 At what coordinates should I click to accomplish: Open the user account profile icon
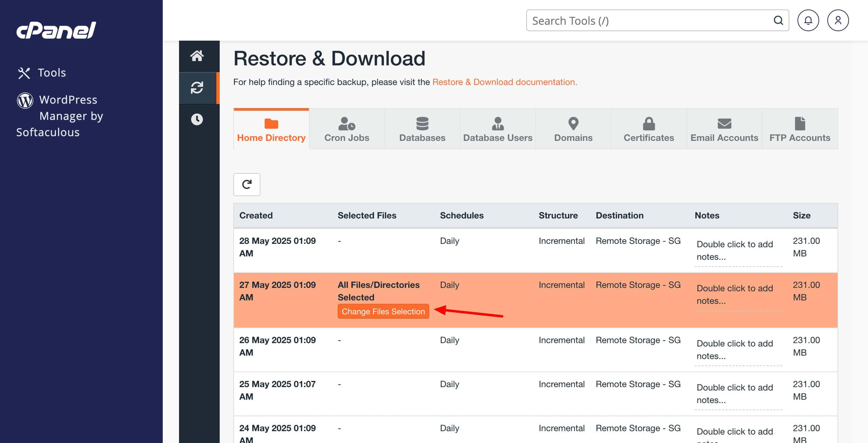point(838,21)
